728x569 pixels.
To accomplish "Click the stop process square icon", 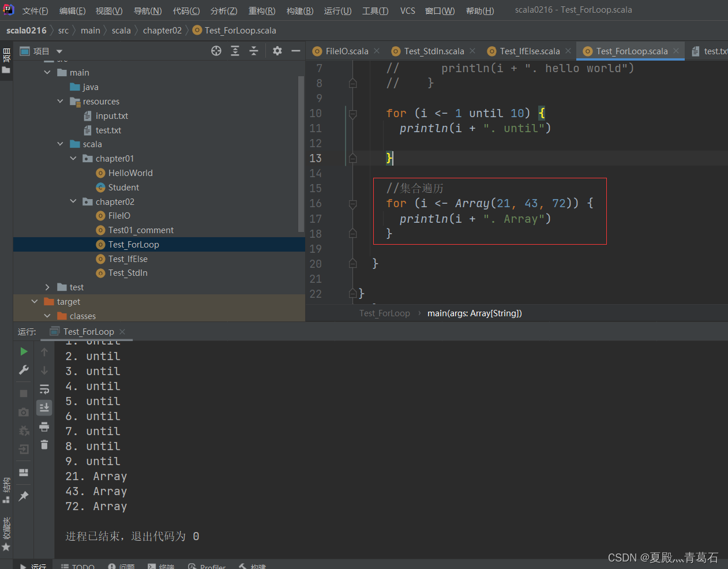I will tap(24, 393).
